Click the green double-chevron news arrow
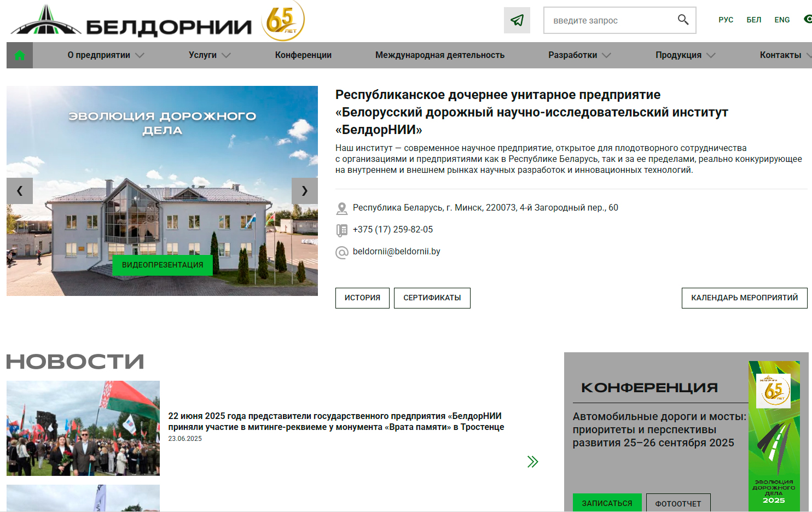 [x=533, y=462]
